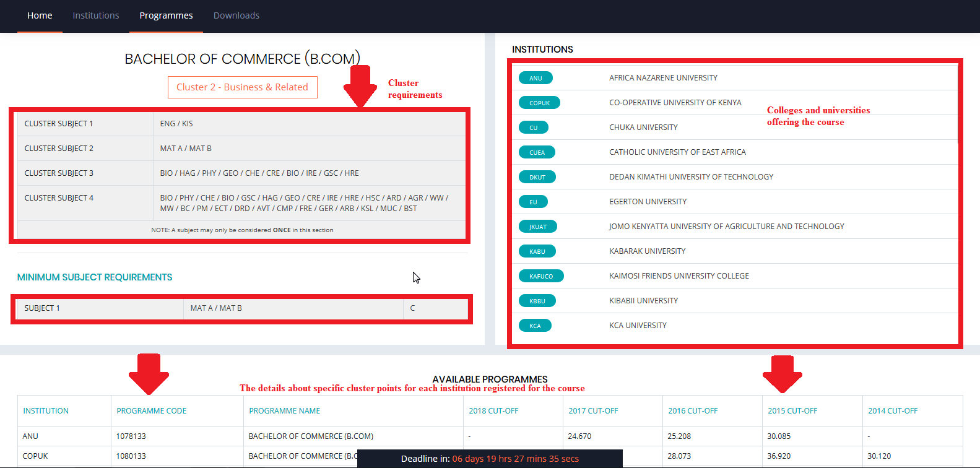980x468 pixels.
Task: Click Co-operative University of Kenya name
Action: 675,103
